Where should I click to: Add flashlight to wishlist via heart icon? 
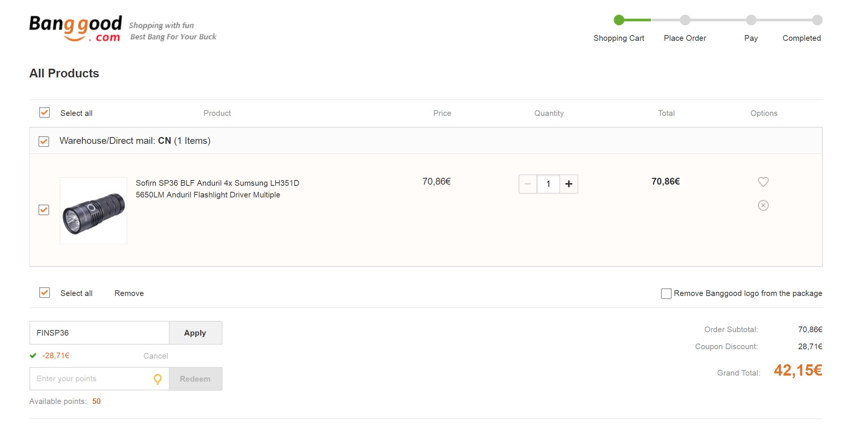(x=763, y=182)
